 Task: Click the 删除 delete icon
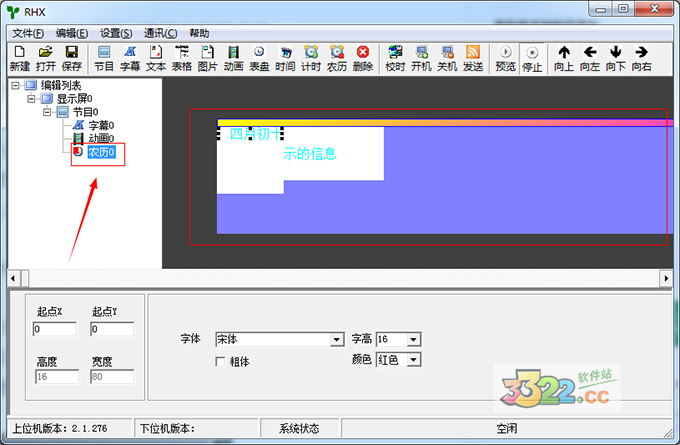(363, 58)
